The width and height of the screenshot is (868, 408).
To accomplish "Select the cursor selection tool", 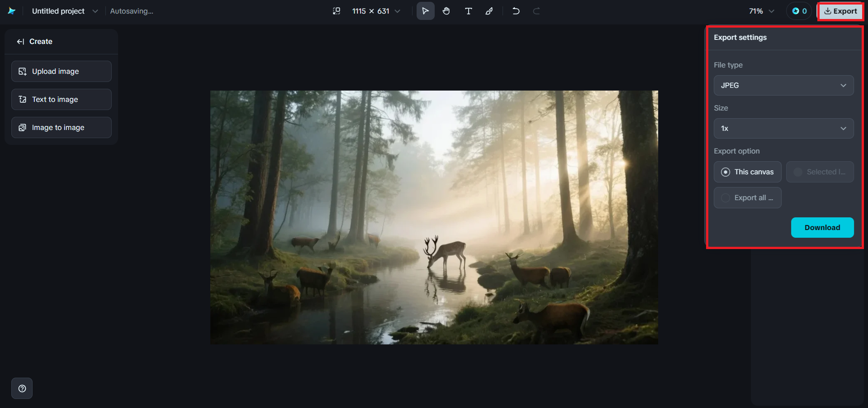I will click(x=425, y=11).
